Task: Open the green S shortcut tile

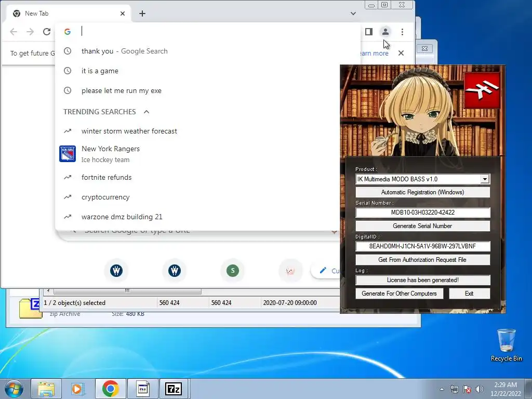Action: (x=233, y=270)
